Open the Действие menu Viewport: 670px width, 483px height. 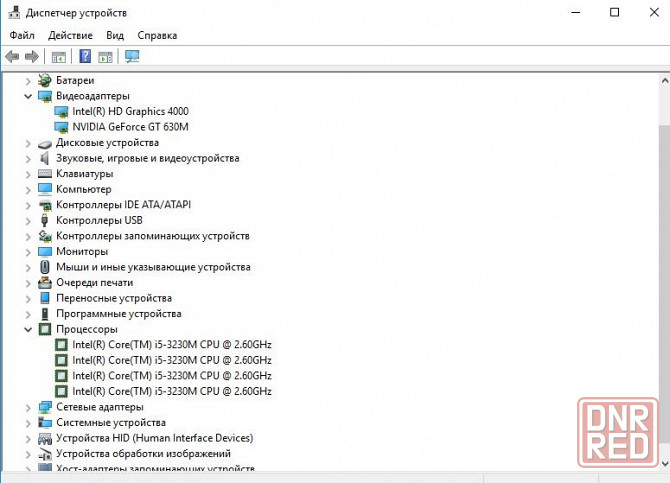tap(70, 35)
